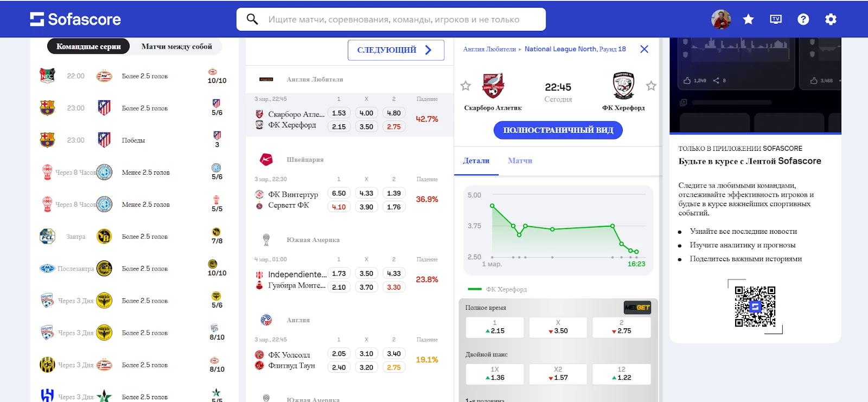Open Скарборо vs ФК Херефорд match row
Image resolution: width=868 pixels, height=402 pixels.
point(349,115)
